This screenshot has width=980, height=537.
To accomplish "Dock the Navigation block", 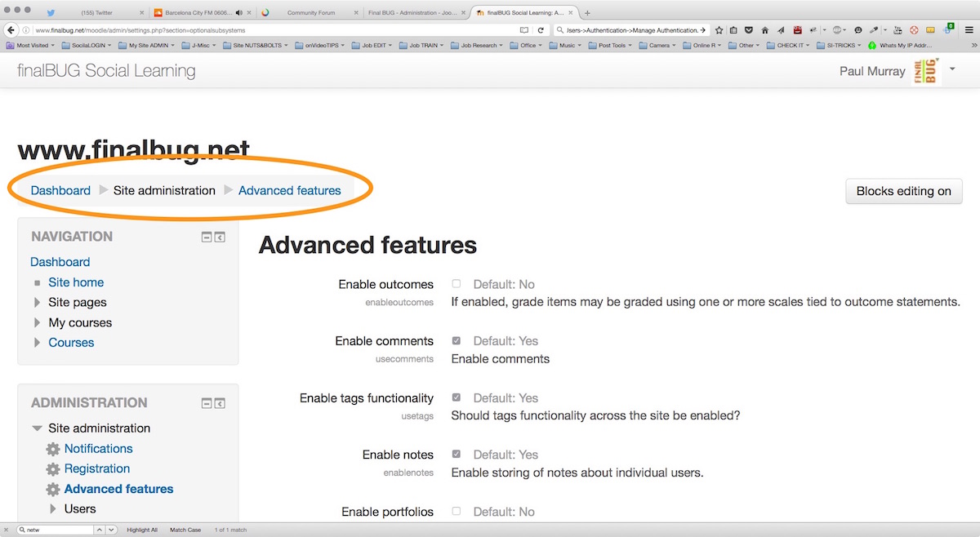I will point(220,237).
